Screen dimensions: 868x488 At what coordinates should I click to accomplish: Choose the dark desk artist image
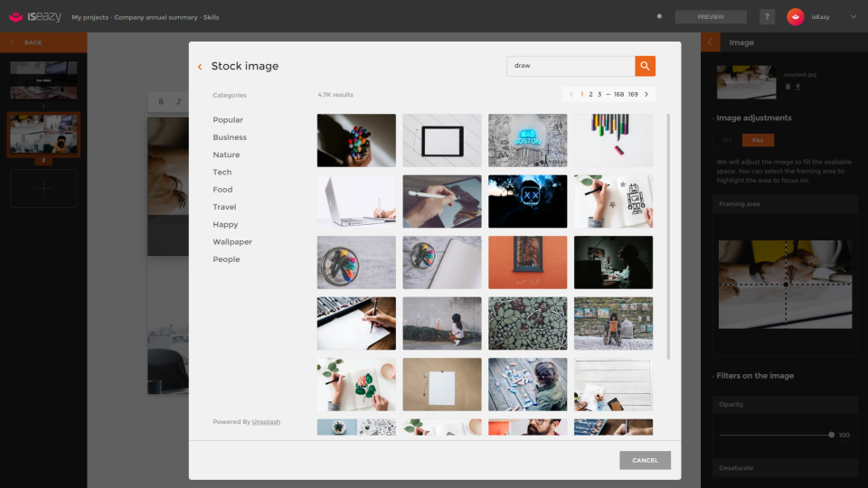613,262
